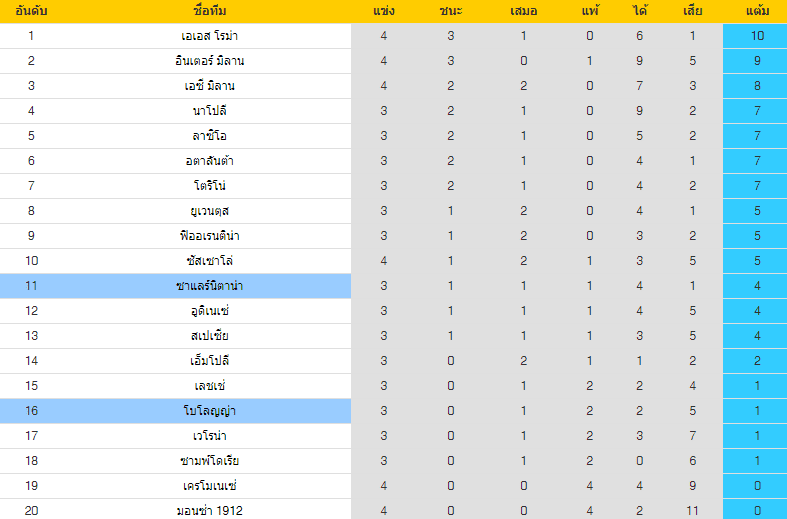Viewport: 787px width, 519px height.
Task: Click the เสีย goals against header
Action: (x=692, y=11)
